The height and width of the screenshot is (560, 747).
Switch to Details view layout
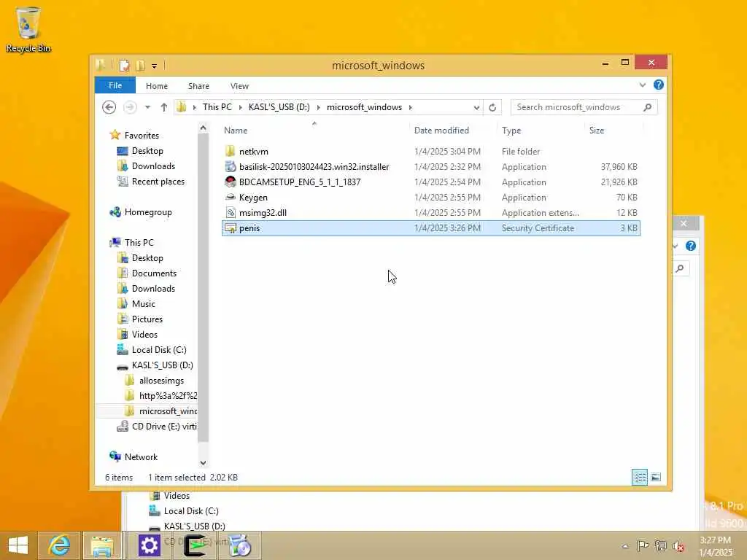(x=639, y=477)
